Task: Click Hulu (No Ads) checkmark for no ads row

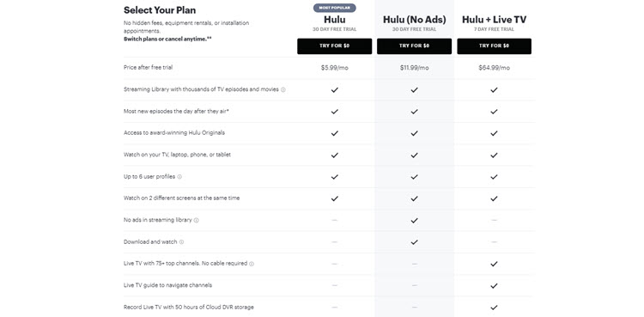Action: click(415, 221)
